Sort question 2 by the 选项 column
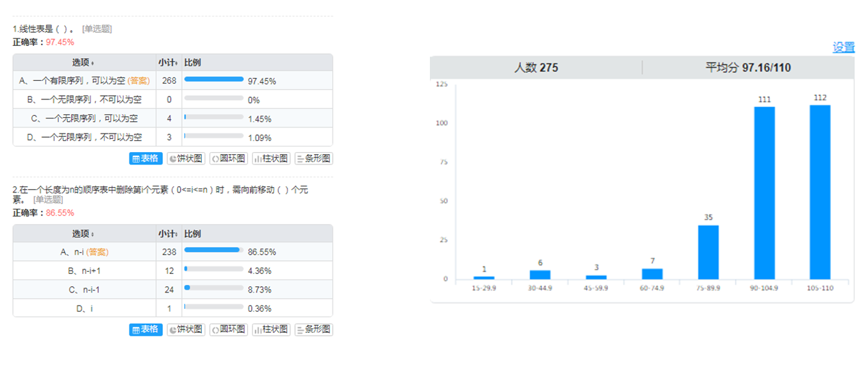The width and height of the screenshot is (868, 387). (84, 234)
